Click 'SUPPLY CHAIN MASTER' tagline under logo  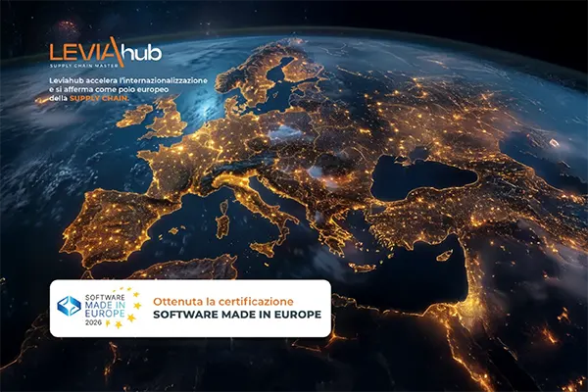click(84, 66)
